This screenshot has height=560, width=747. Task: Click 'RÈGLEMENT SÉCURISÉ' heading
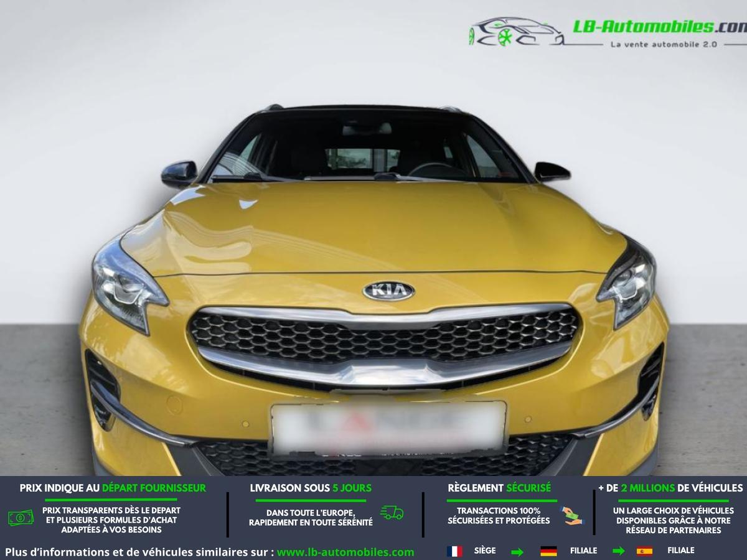click(499, 488)
